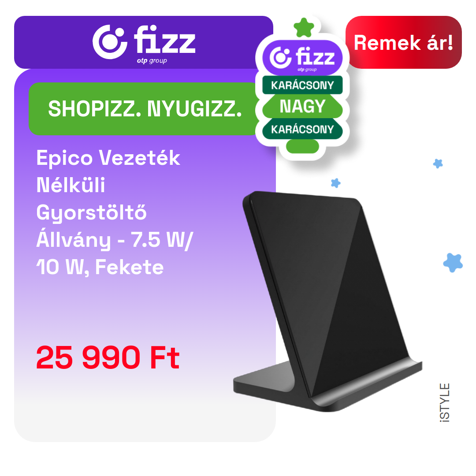The height and width of the screenshot is (476, 476).
Task: Click the upper KARÁCSONY dark green label
Action: 302,85
